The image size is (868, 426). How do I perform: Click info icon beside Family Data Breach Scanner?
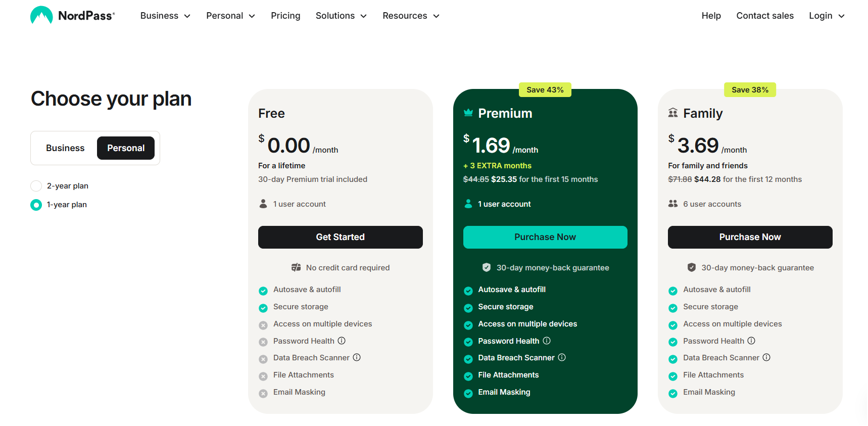click(x=766, y=357)
